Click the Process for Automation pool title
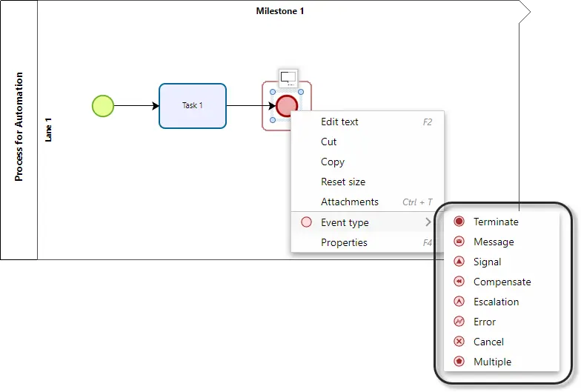This screenshot has width=581, height=392. pos(19,127)
